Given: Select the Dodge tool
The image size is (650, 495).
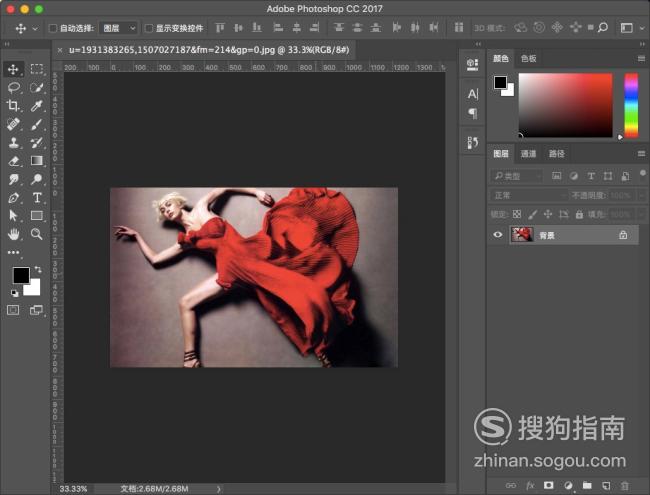Looking at the screenshot, I should coord(36,179).
